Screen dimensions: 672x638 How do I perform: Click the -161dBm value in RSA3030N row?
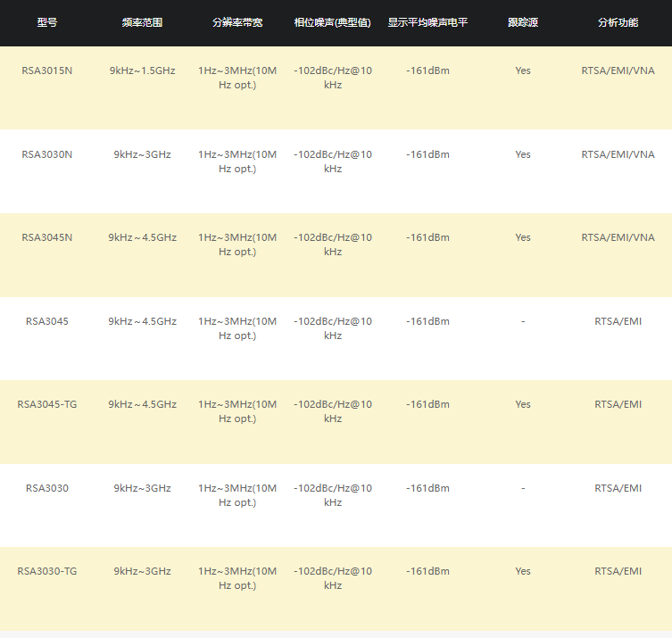tap(427, 154)
